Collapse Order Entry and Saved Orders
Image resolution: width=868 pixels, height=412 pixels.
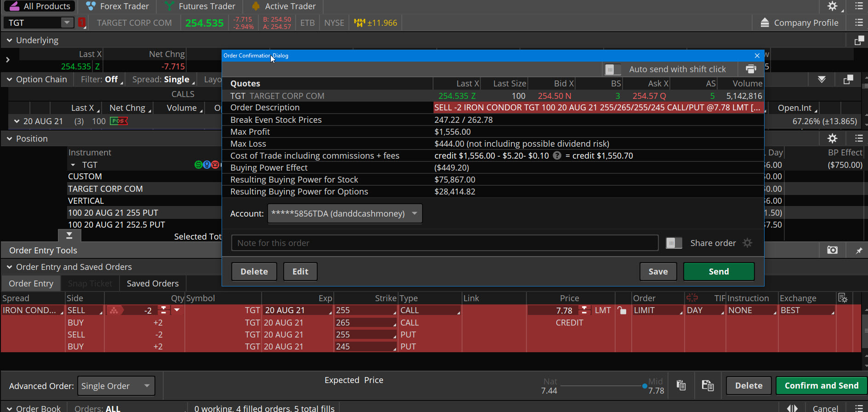tap(9, 267)
